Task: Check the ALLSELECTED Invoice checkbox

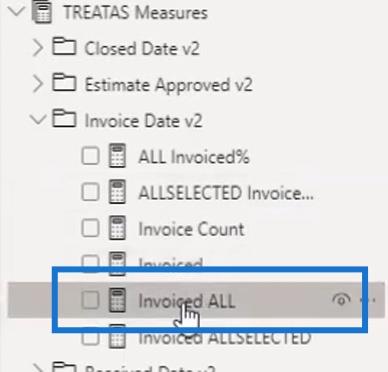Action: pos(90,192)
